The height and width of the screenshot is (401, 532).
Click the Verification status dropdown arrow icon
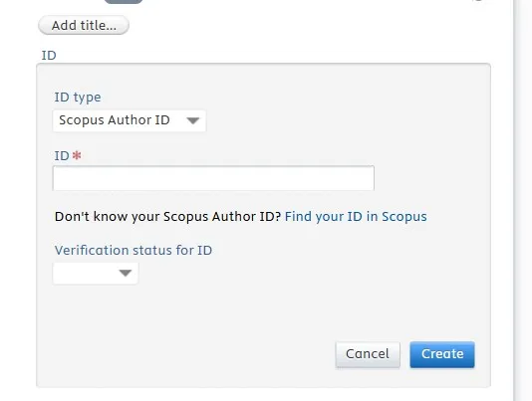coord(126,273)
